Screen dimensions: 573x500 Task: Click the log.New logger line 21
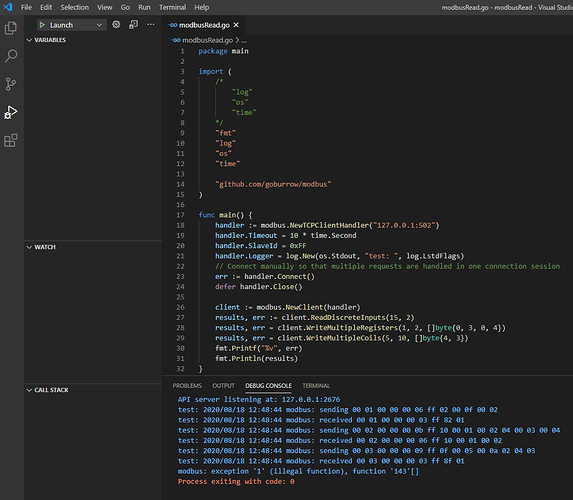[339, 256]
